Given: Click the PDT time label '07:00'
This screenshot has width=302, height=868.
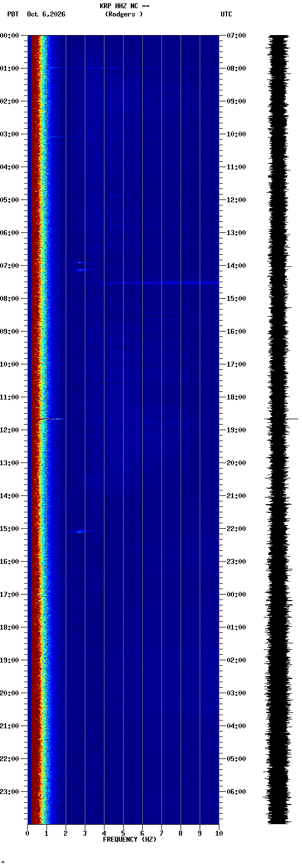Looking at the screenshot, I should (9, 266).
